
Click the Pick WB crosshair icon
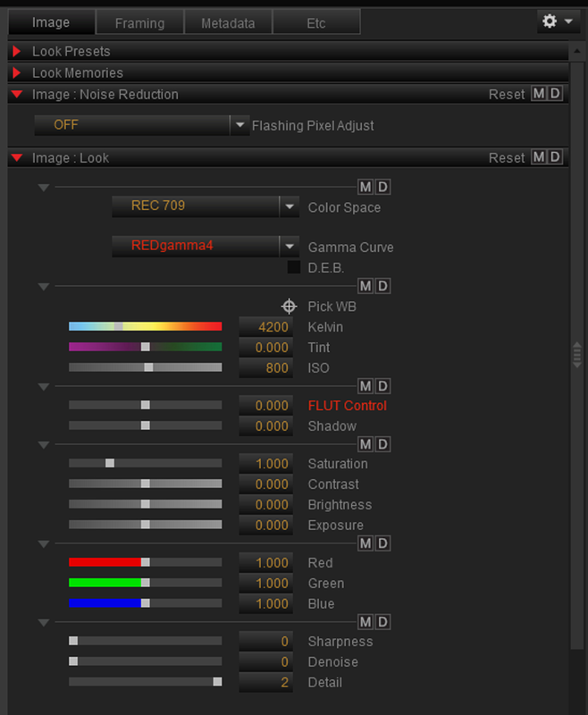coord(289,307)
